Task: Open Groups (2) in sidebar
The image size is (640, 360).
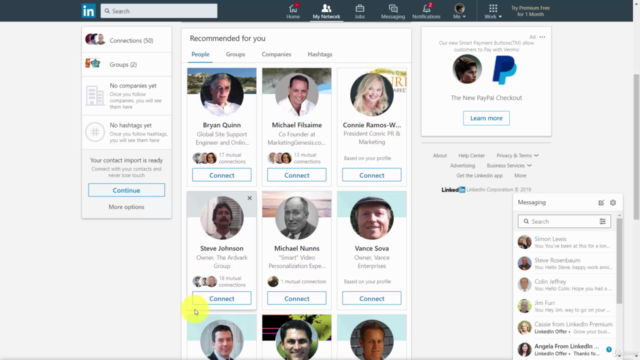Action: (127, 64)
